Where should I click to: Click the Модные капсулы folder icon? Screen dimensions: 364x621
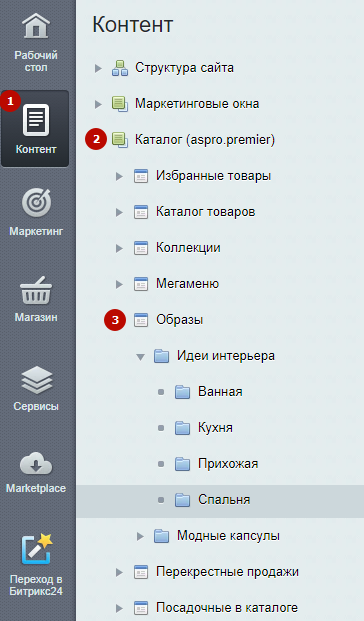[161, 536]
